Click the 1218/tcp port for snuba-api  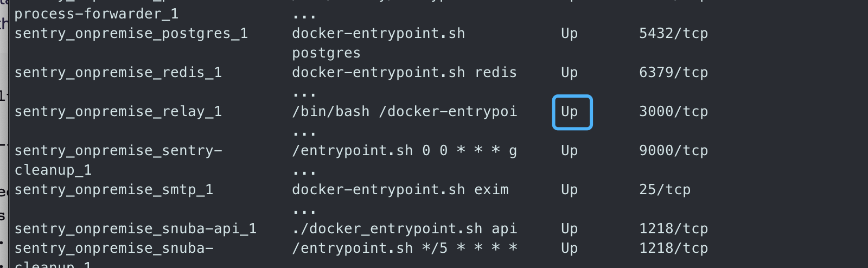(673, 229)
